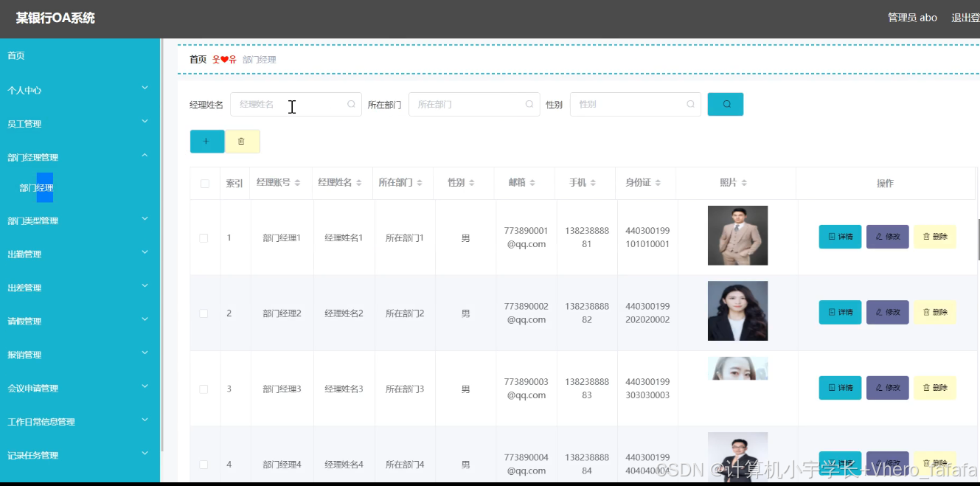980x486 pixels.
Task: Click the magnifier search icon button
Action: pyautogui.click(x=725, y=104)
